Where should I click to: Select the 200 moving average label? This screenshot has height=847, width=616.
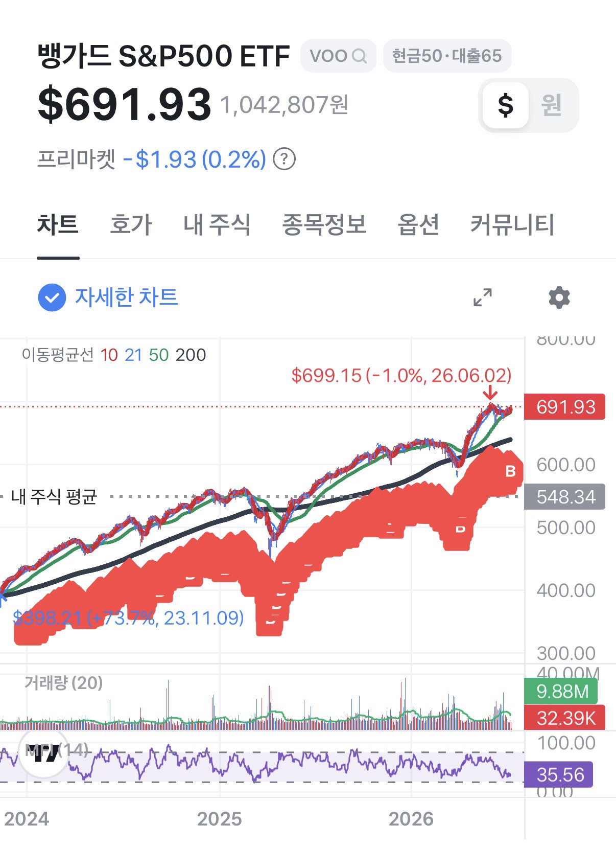(x=191, y=355)
